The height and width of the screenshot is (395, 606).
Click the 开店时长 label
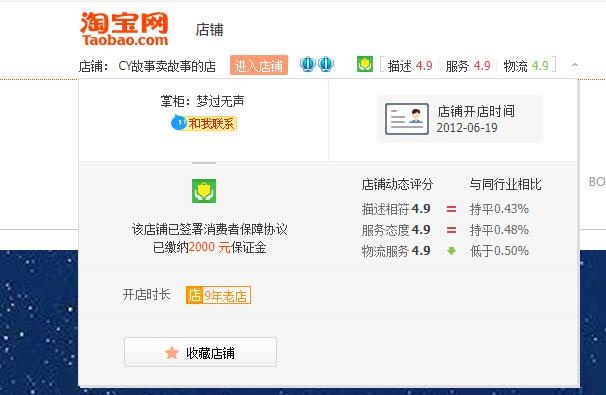pos(146,295)
